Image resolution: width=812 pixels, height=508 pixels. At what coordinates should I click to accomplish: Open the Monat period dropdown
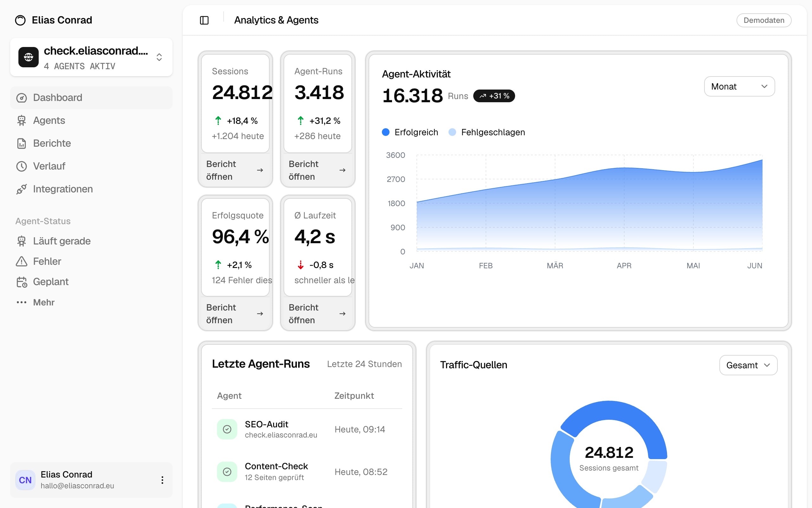[x=739, y=86]
